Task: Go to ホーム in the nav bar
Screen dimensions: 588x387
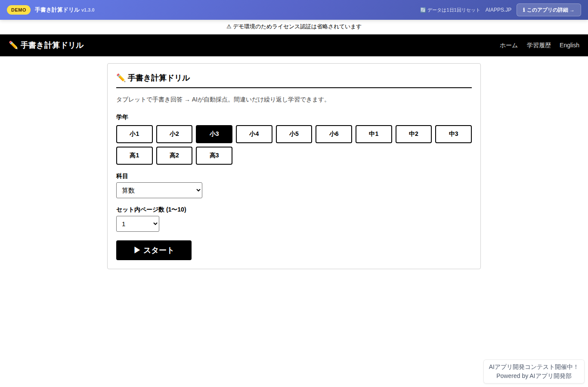Action: [x=509, y=45]
